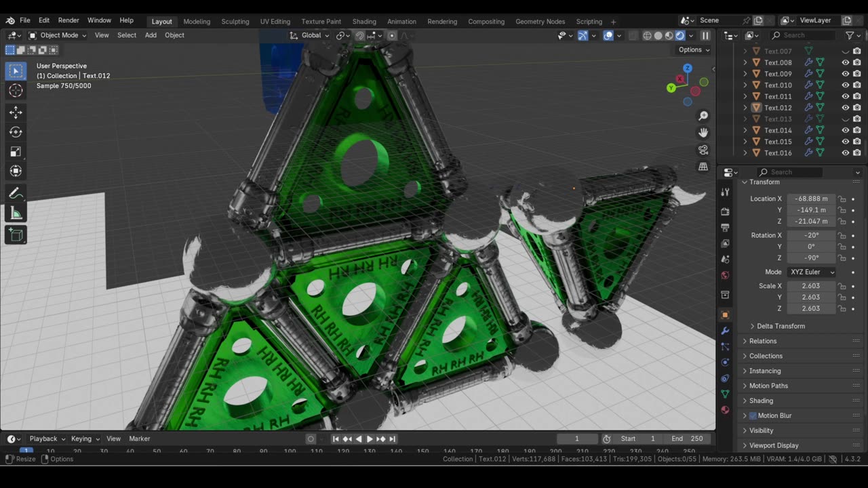Disable Text.014 in renders via camera icon
Image resolution: width=868 pixels, height=488 pixels.
coord(857,130)
